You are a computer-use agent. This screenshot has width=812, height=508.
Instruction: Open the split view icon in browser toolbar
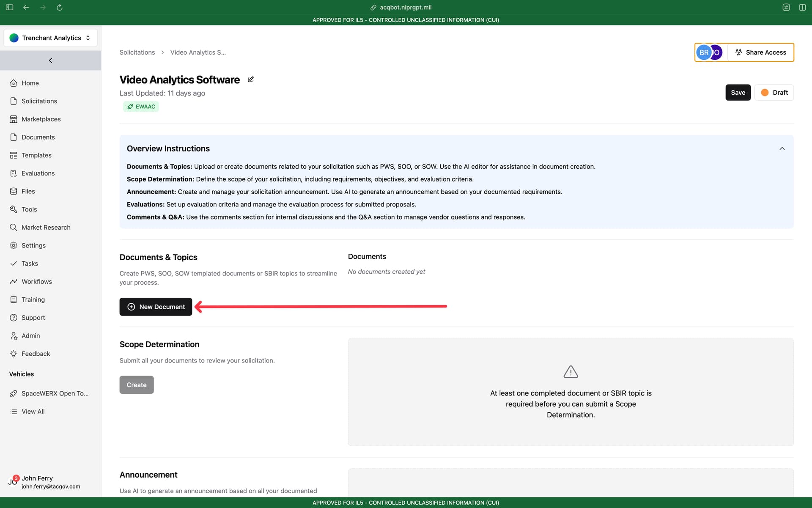[x=802, y=7]
